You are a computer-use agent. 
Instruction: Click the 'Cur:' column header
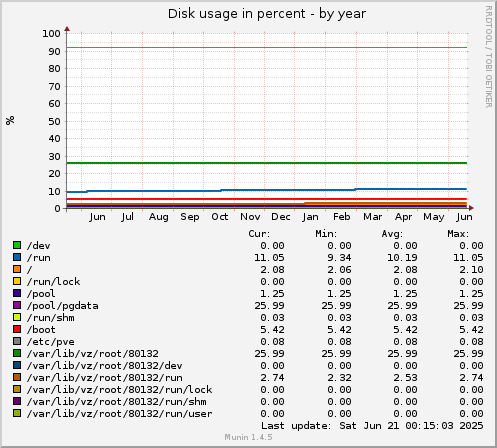pos(259,234)
